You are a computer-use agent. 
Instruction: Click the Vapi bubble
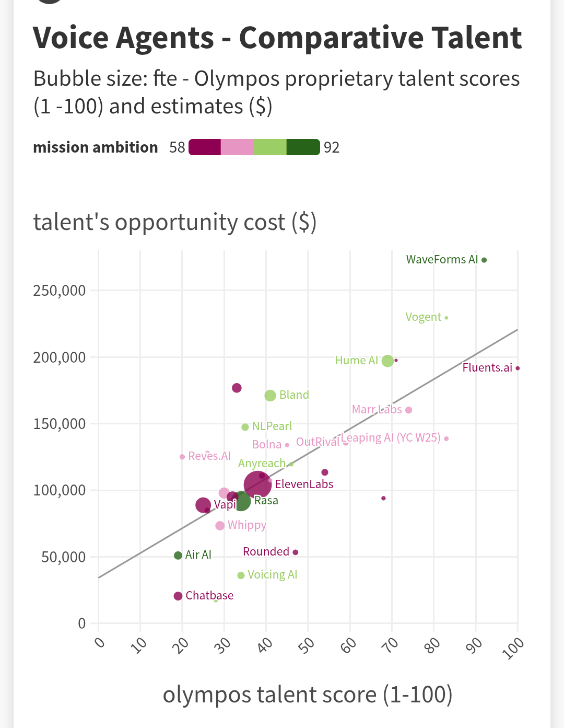(203, 505)
